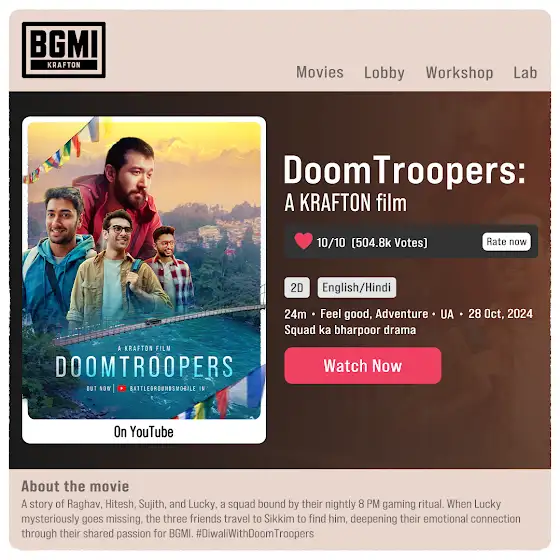Select the 2D format tag

(297, 288)
